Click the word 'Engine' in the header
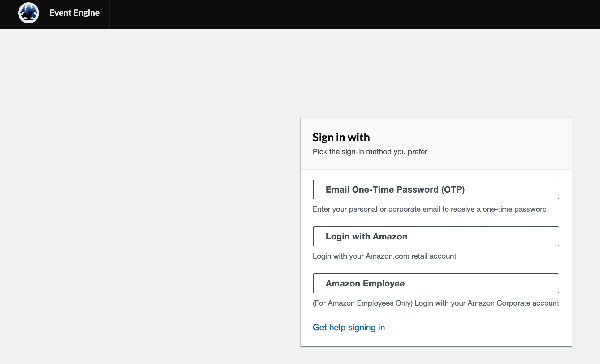This screenshot has height=364, width=600. 87,13
